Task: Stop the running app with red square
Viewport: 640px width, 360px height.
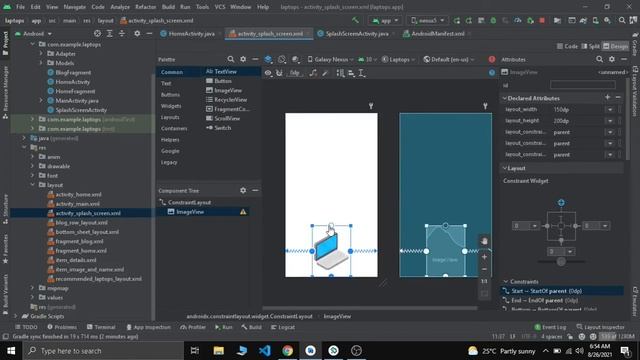Action: 542,20
